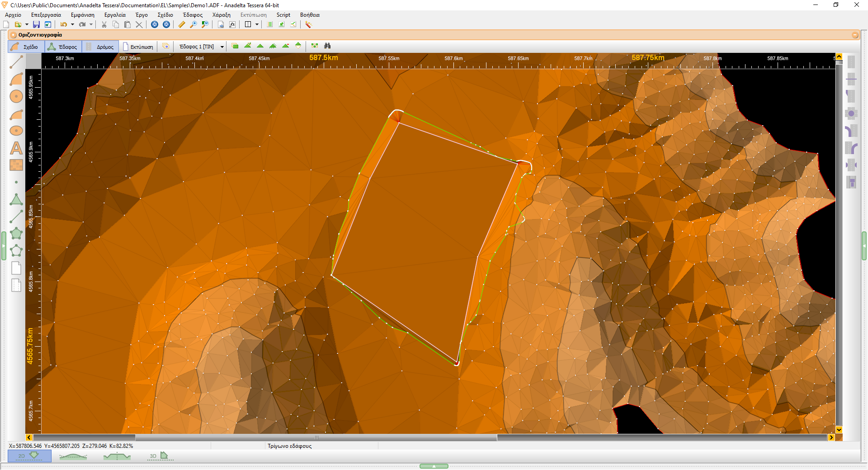Switch to 2D plan view mode
Image resolution: width=868 pixels, height=470 pixels.
pos(29,456)
